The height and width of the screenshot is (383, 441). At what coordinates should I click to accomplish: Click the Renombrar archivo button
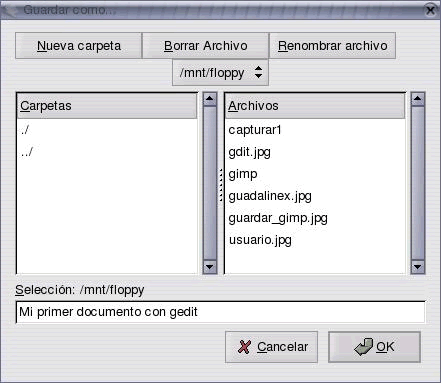point(332,46)
